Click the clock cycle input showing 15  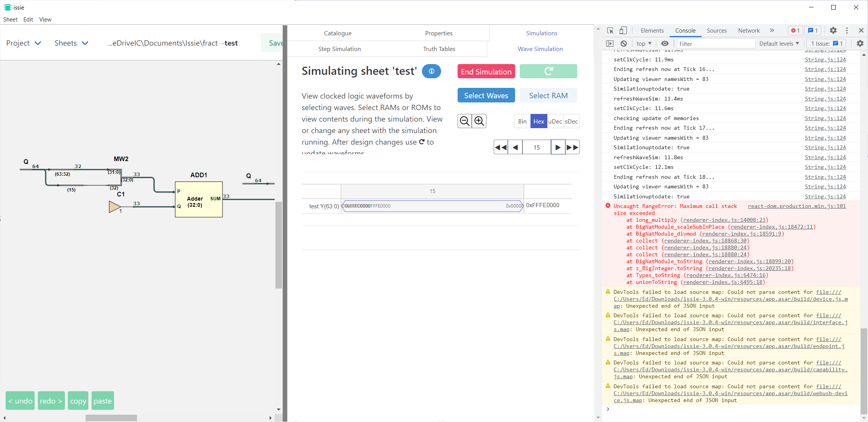pos(536,147)
